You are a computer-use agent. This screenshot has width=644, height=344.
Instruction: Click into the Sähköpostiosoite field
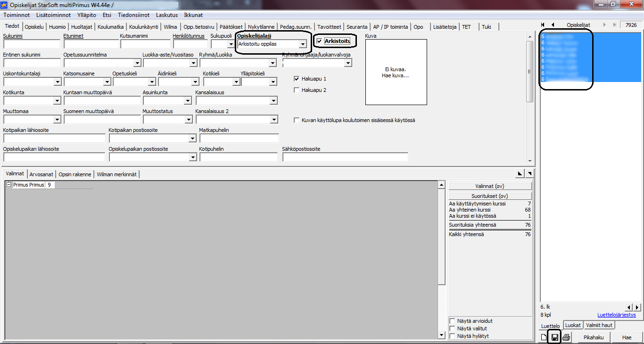tap(345, 157)
